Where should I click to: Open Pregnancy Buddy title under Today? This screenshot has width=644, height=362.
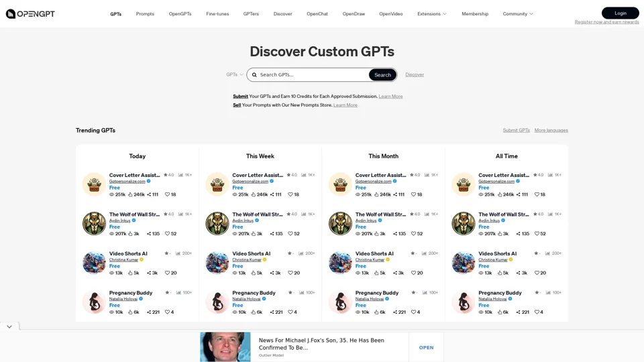(x=131, y=293)
